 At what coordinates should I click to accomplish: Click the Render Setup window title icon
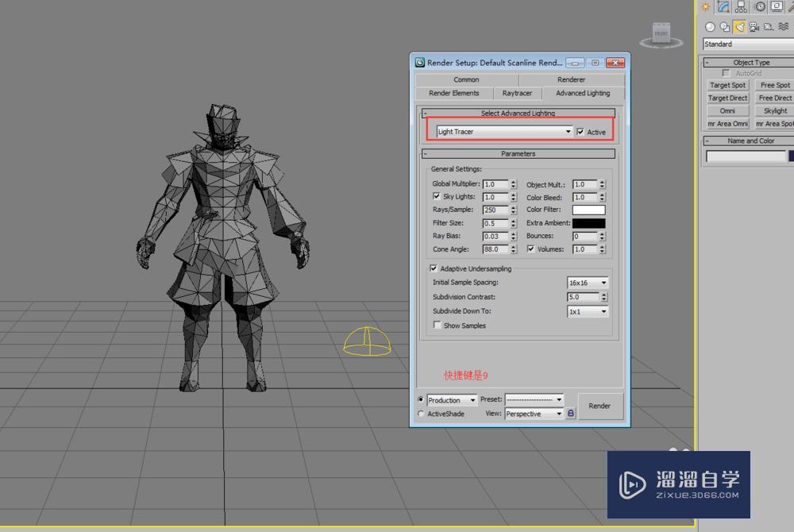pyautogui.click(x=420, y=62)
